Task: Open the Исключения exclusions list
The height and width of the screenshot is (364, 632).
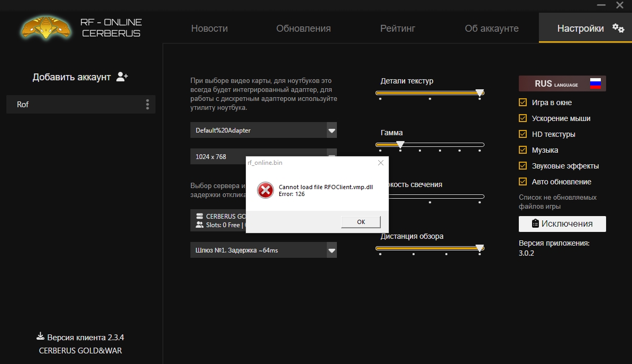Action: coord(562,223)
